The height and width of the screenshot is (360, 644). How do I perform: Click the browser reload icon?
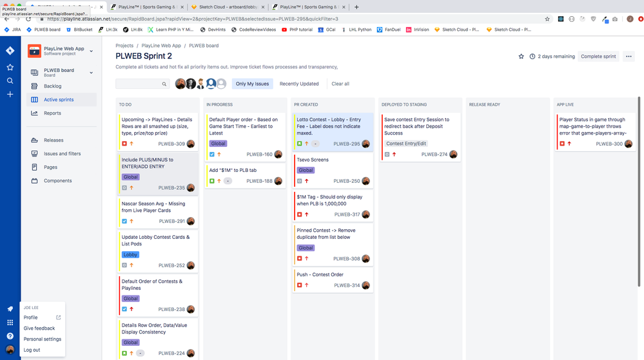28,19
